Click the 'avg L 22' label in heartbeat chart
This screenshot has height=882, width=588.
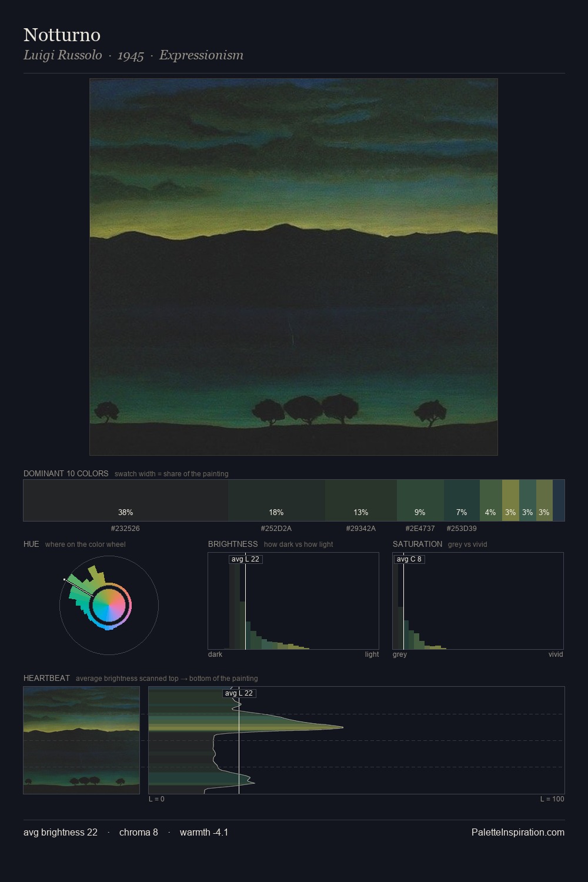(239, 693)
